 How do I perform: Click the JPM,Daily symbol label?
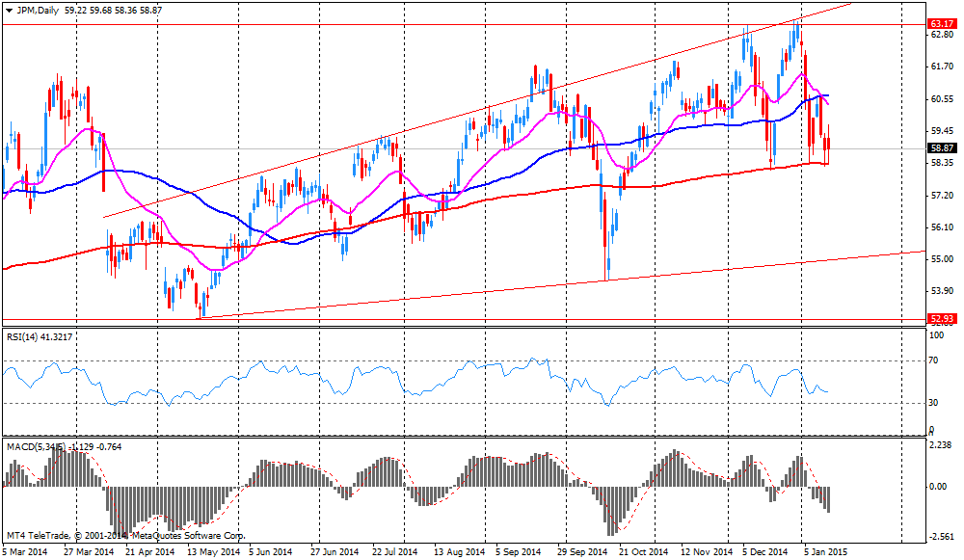[x=37, y=11]
